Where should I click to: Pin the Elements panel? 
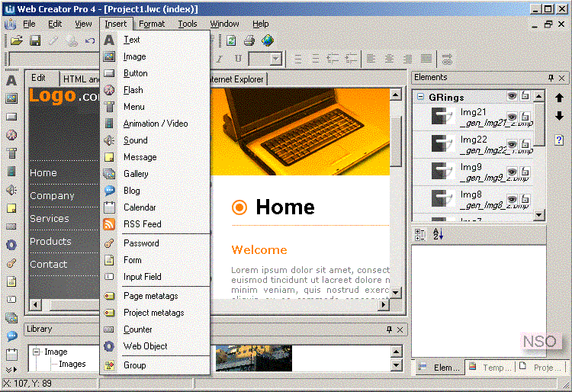(551, 78)
